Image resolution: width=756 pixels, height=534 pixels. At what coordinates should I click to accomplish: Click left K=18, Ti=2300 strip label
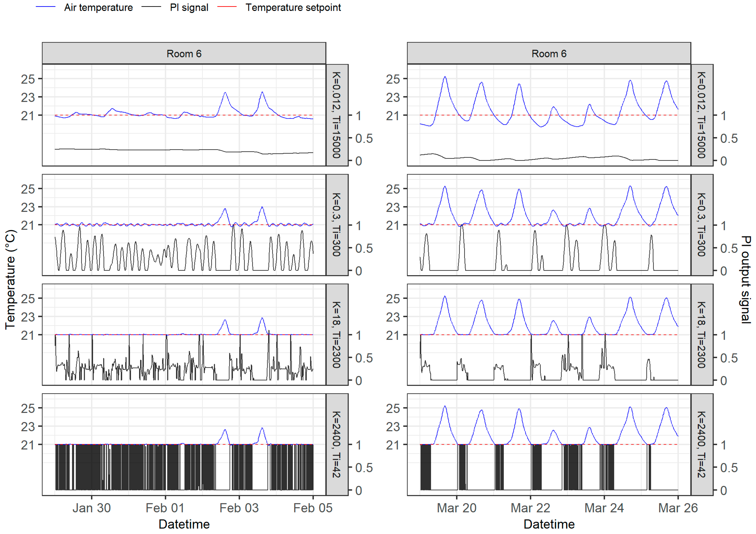336,335
